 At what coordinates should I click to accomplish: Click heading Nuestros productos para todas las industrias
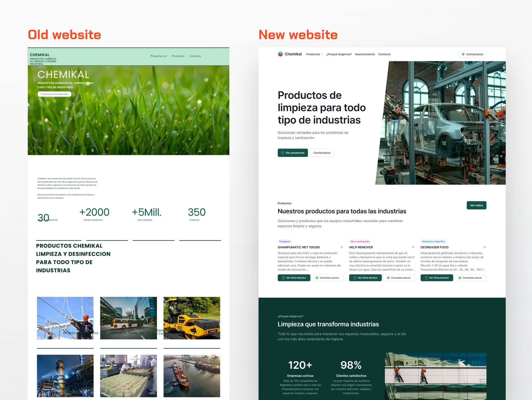click(342, 211)
